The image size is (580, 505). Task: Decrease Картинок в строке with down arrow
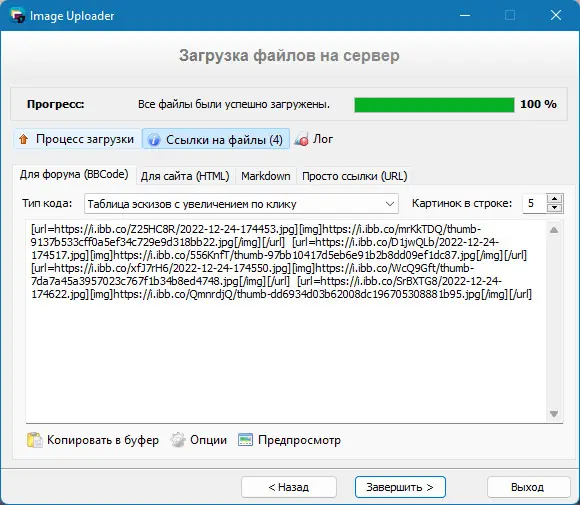point(554,208)
